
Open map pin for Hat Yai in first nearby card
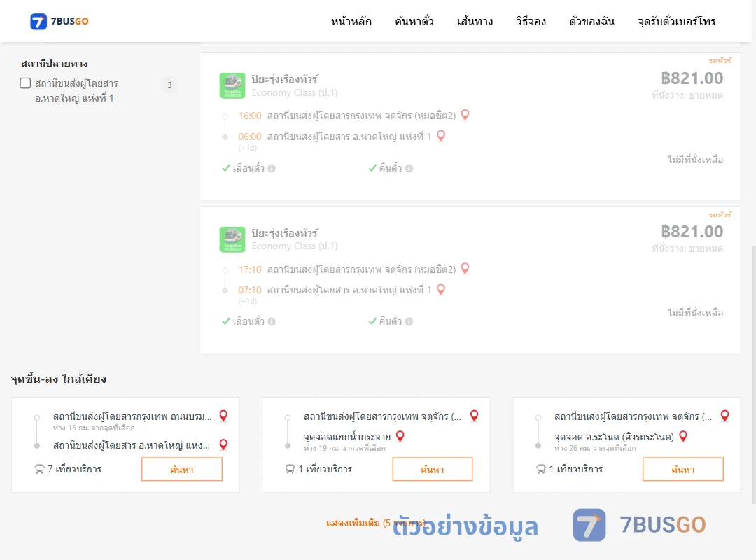tap(224, 444)
